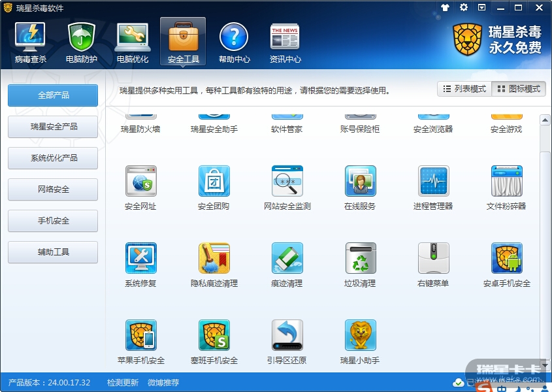Click the 软件管家 label

(x=287, y=129)
